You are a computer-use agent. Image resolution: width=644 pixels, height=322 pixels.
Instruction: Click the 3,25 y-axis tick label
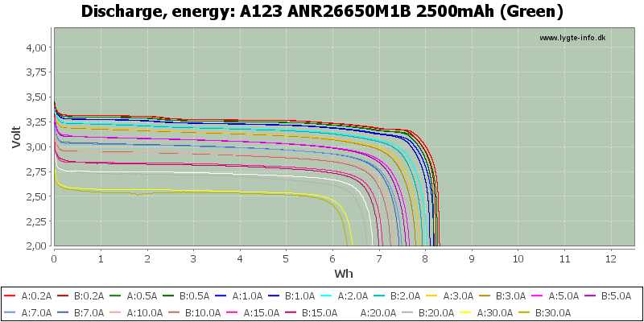click(38, 122)
